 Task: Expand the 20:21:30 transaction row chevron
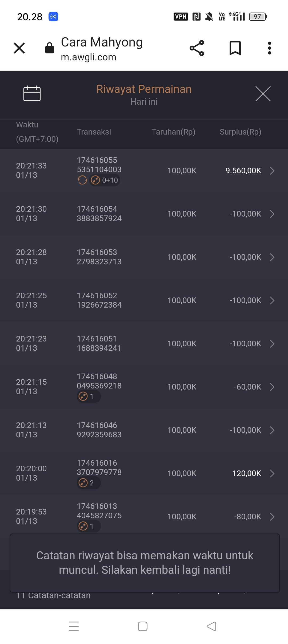pos(272,214)
